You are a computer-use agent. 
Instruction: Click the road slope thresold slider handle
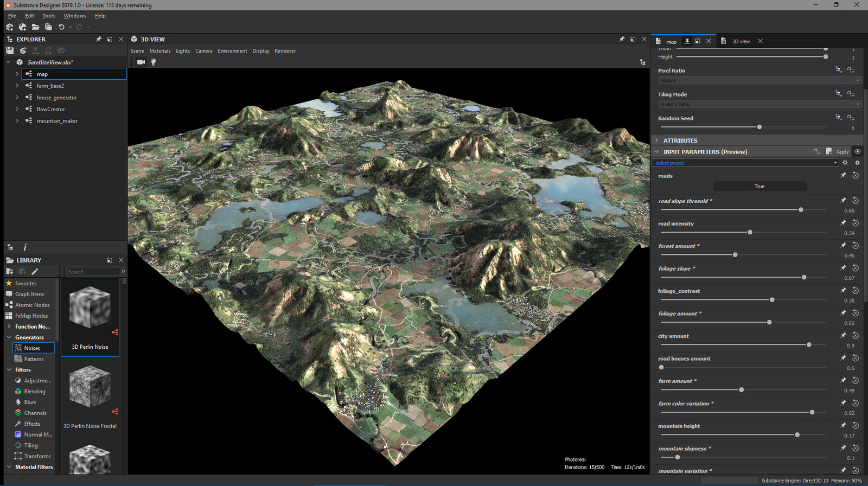[x=801, y=210]
